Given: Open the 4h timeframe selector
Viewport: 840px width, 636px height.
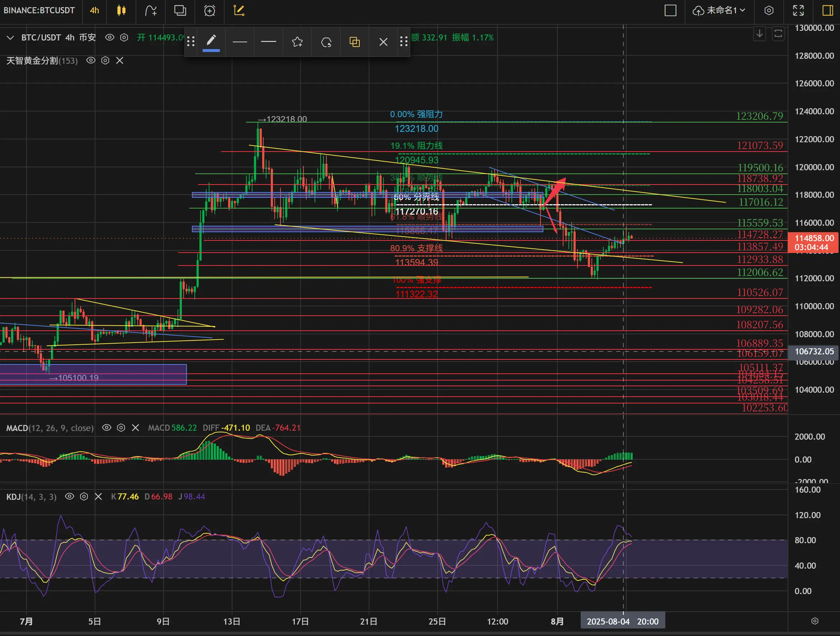Looking at the screenshot, I should [94, 10].
